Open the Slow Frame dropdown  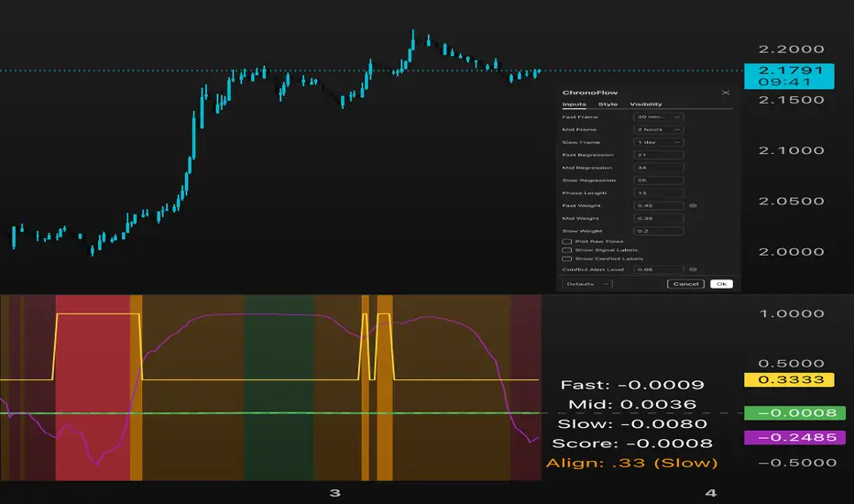(x=658, y=143)
